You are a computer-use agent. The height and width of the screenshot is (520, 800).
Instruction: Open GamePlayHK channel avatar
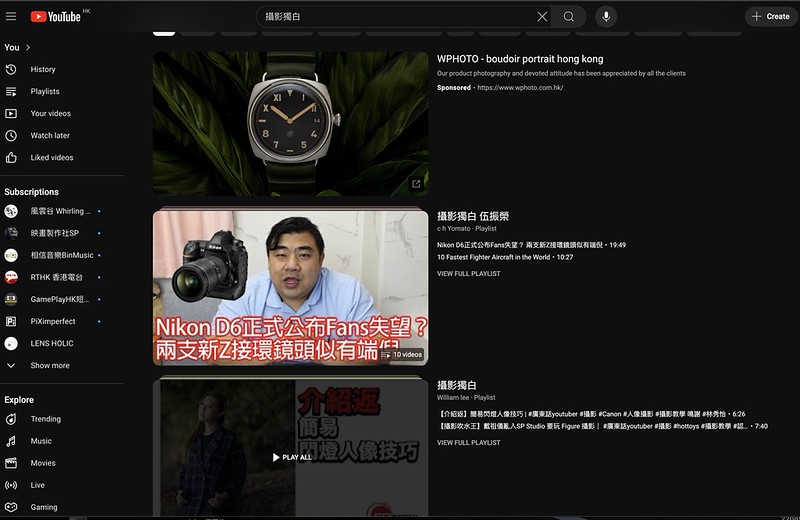click(11, 299)
